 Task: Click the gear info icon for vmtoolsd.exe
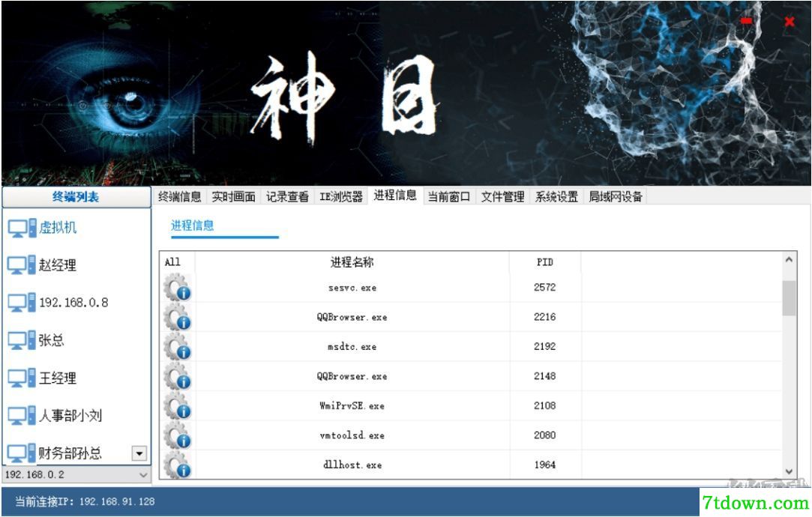tap(178, 435)
